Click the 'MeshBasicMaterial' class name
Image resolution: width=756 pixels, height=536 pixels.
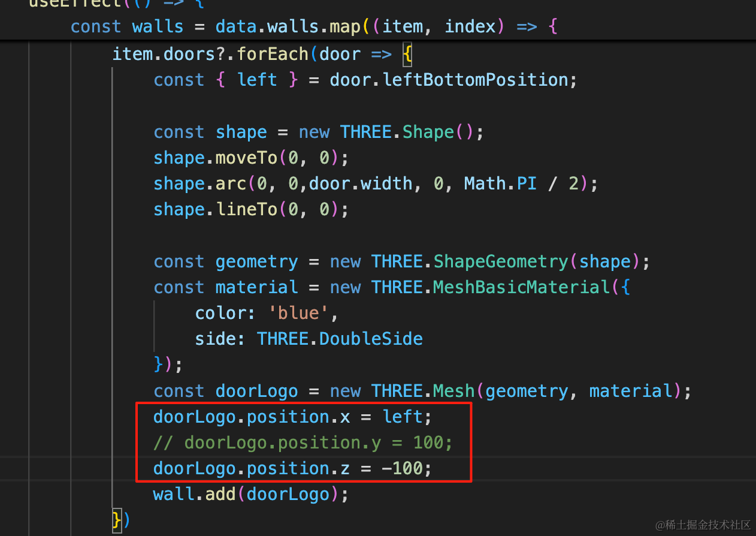[x=521, y=287]
